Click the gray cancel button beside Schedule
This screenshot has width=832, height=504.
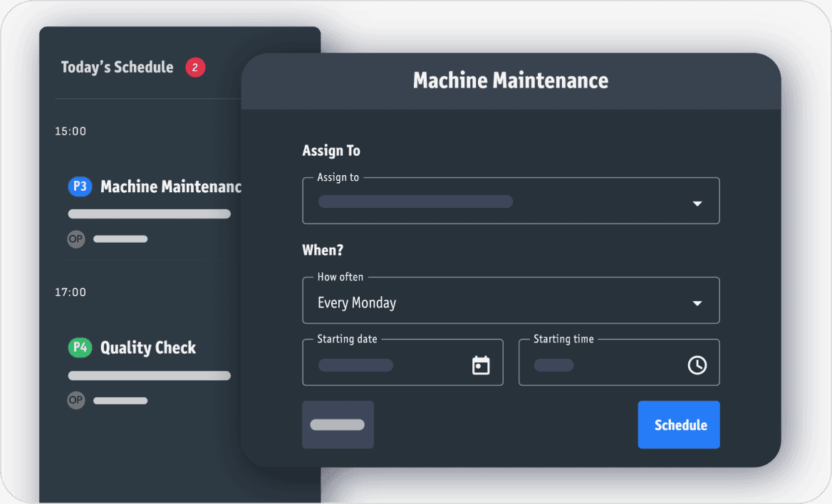click(x=338, y=425)
